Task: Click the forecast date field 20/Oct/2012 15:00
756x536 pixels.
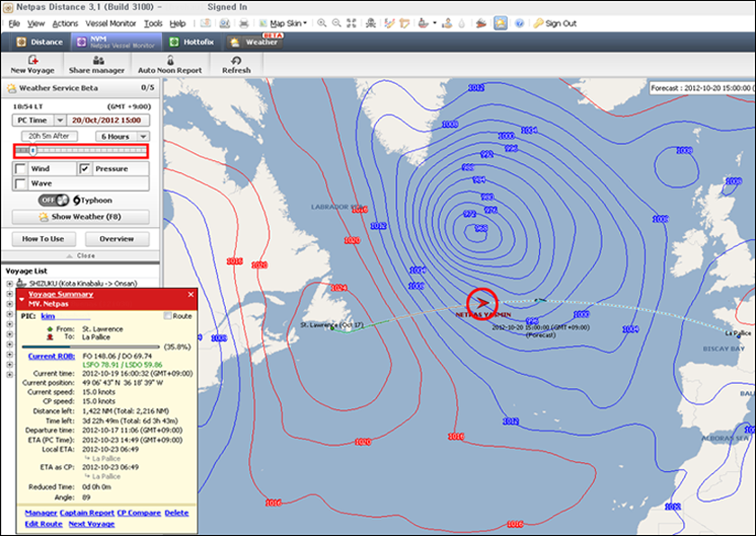Action: (108, 120)
